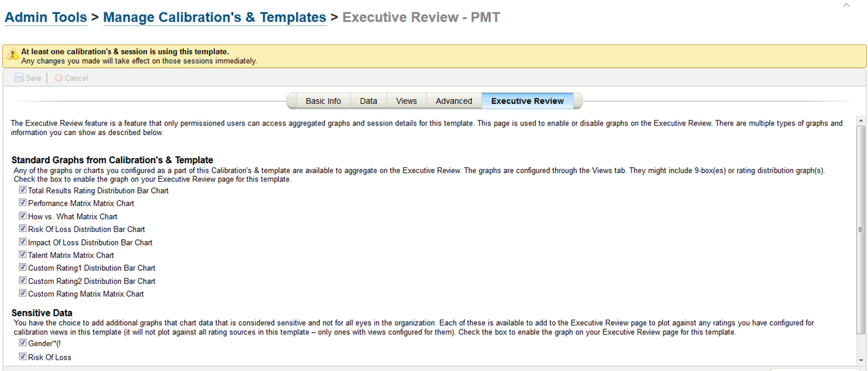Switch to the Basic Info tab
The height and width of the screenshot is (371, 868).
pos(323,101)
